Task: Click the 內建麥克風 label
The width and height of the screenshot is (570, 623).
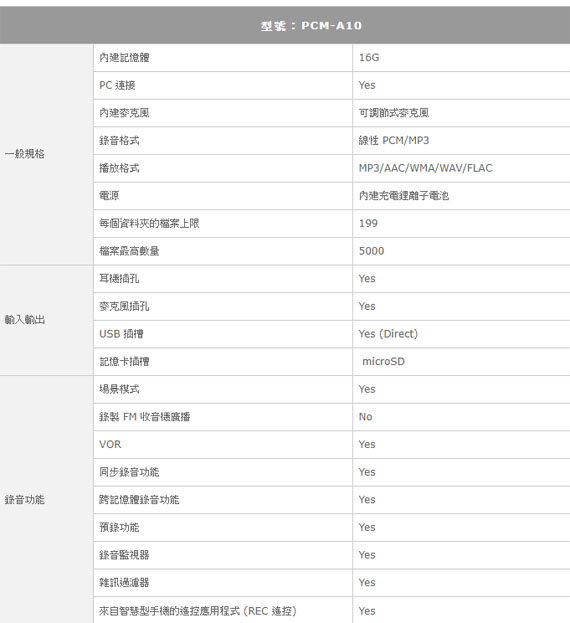Action: (x=124, y=113)
